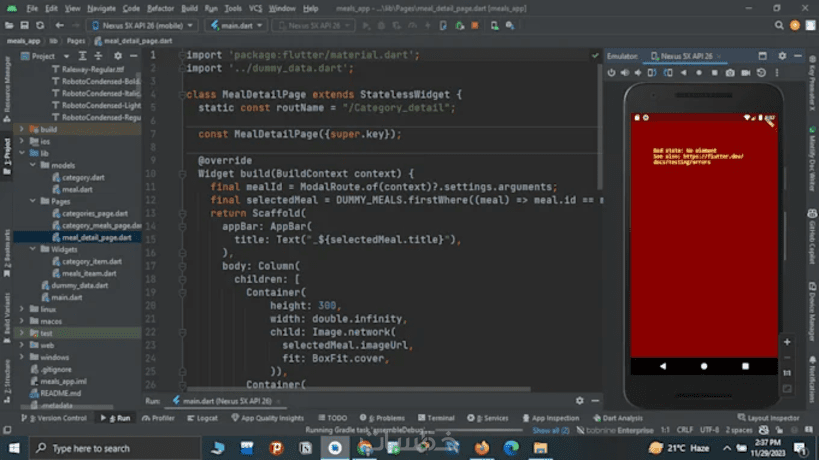Select meal_detail_page.dart in the tree
819x460 pixels.
click(x=92, y=237)
